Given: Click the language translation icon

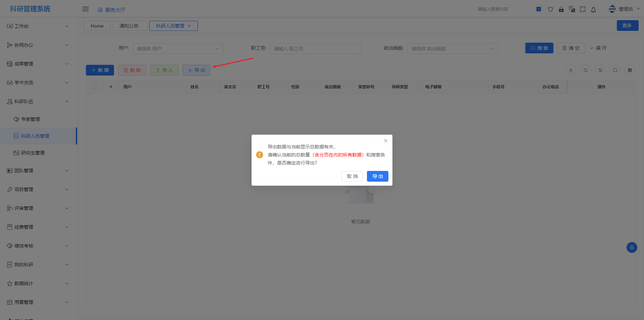Looking at the screenshot, I should point(572,9).
